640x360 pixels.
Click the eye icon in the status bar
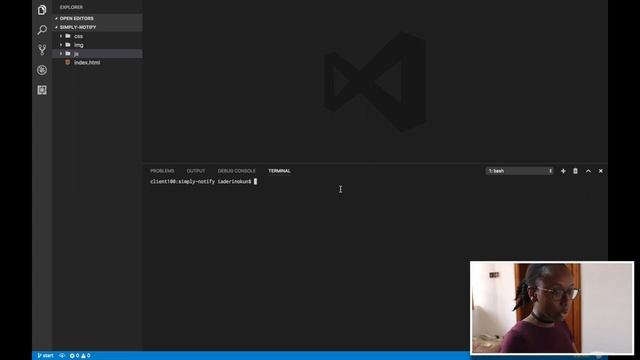coord(62,356)
